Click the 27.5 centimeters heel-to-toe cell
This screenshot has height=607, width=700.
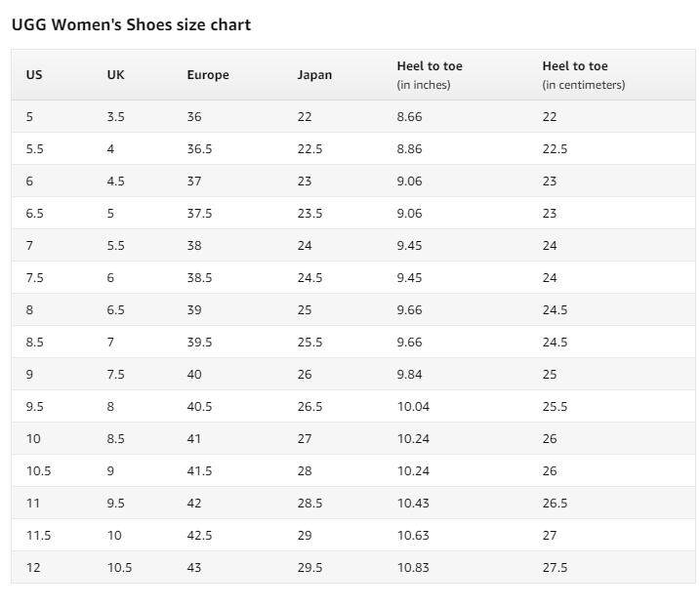(555, 568)
